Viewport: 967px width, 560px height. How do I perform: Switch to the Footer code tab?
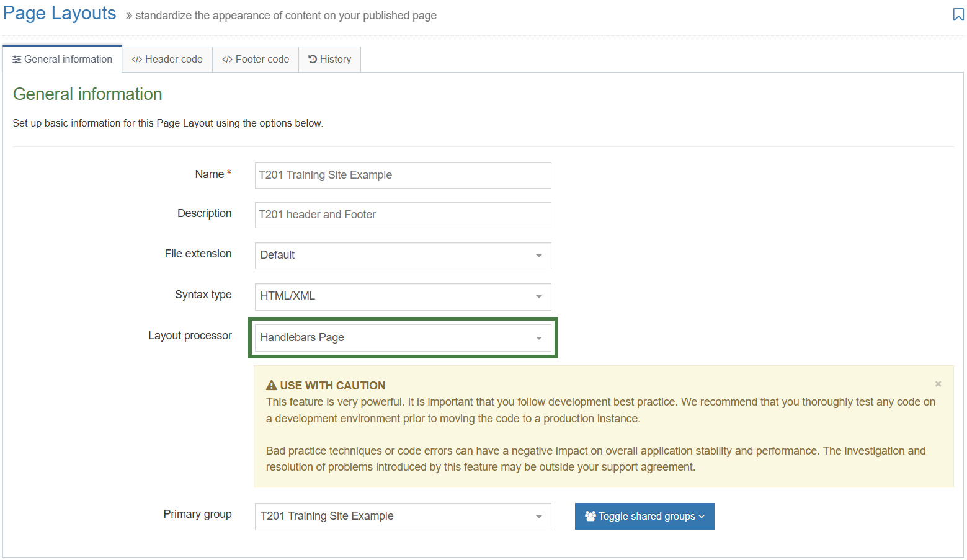click(x=256, y=60)
